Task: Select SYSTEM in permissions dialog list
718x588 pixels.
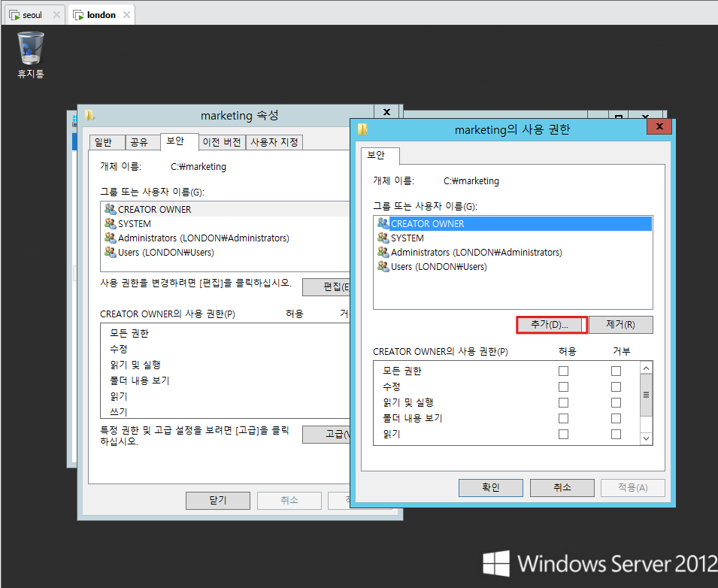Action: pyautogui.click(x=514, y=238)
